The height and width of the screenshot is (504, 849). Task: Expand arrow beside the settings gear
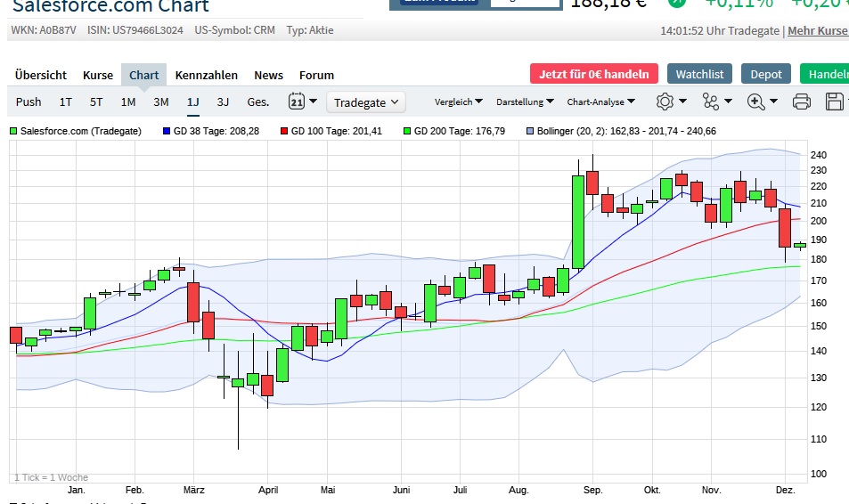[682, 102]
